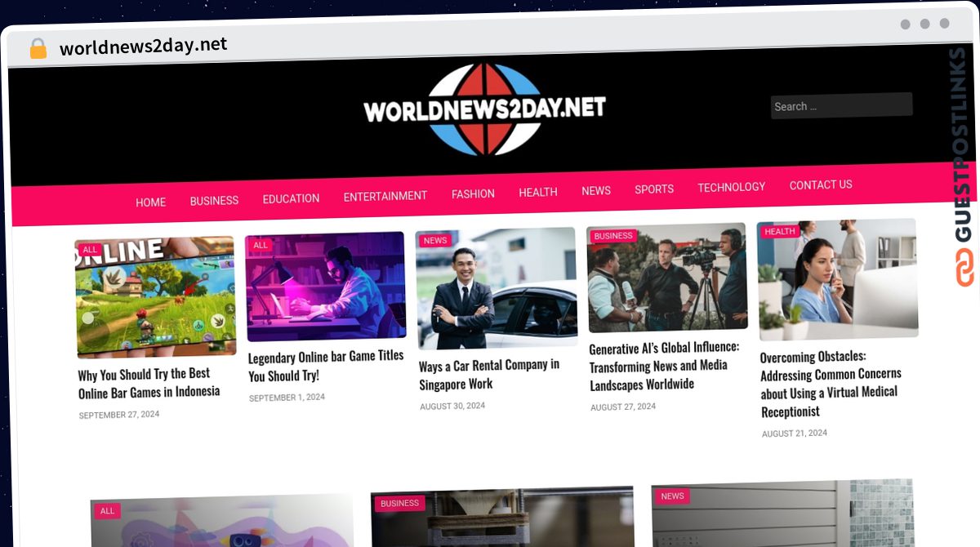Open the ENTERTAINMENT menu item
This screenshot has height=547, width=980.
[x=385, y=196]
